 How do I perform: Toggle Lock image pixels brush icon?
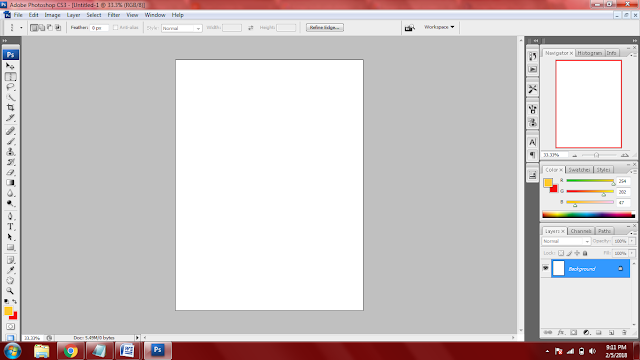(x=569, y=253)
